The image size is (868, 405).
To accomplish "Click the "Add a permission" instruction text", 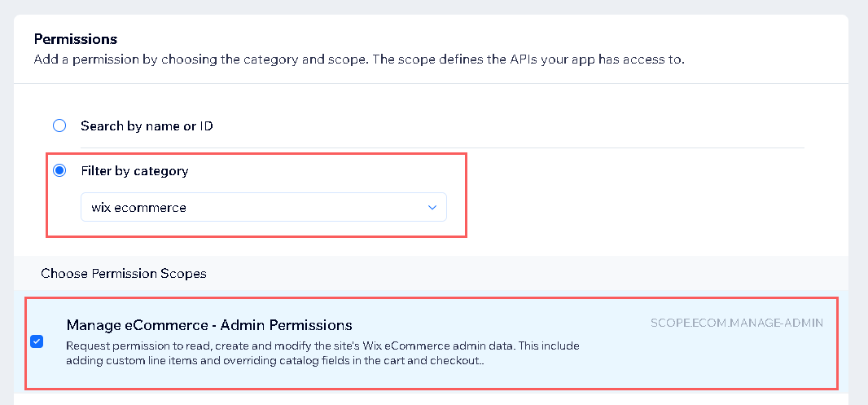I will [x=358, y=60].
